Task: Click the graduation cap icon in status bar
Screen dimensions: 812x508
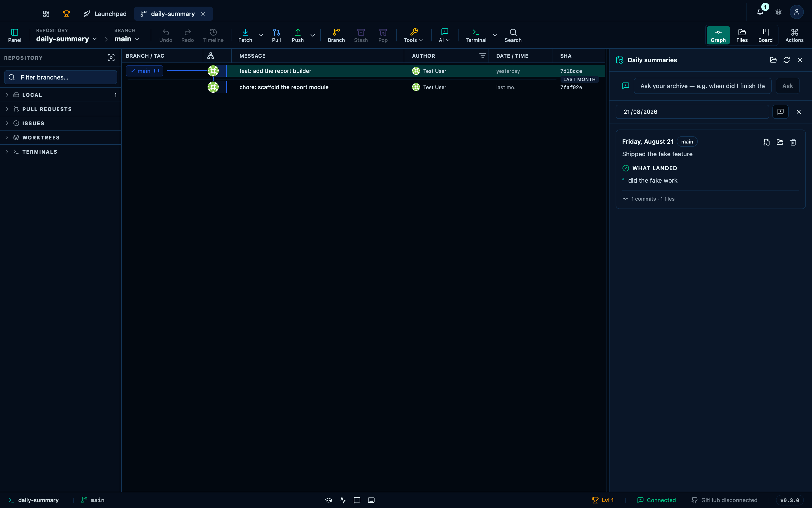Action: [329, 500]
